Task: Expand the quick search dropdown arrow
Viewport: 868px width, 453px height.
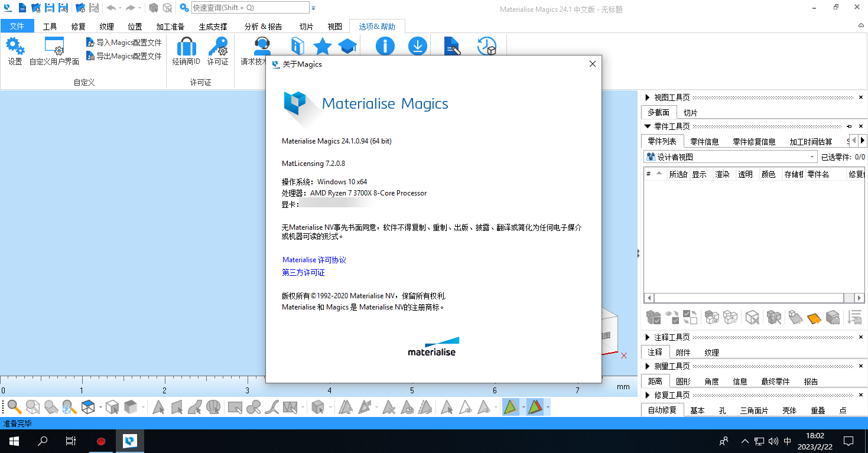Action: point(313,8)
